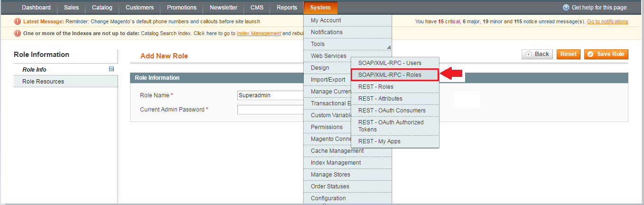Screen dimensions: 644x205
Task: Open the Index Management link
Action: click(x=259, y=33)
